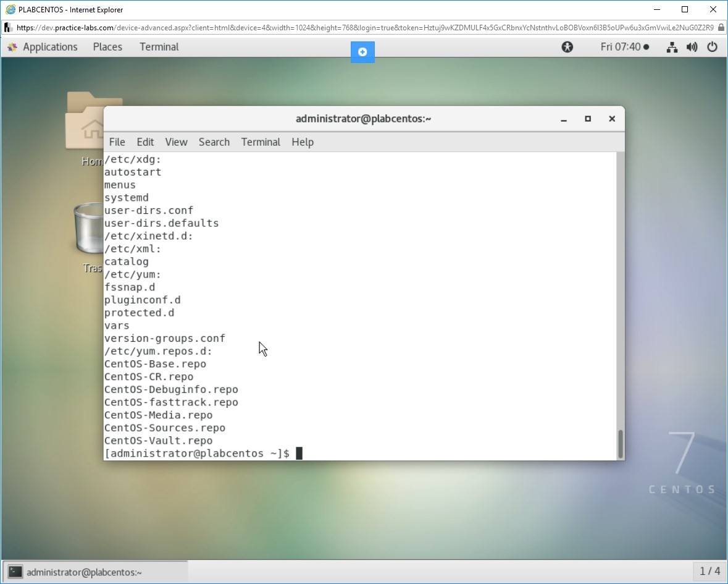The width and height of the screenshot is (728, 584).
Task: Click the terminal vertical scrollbar thumb
Action: [x=620, y=443]
